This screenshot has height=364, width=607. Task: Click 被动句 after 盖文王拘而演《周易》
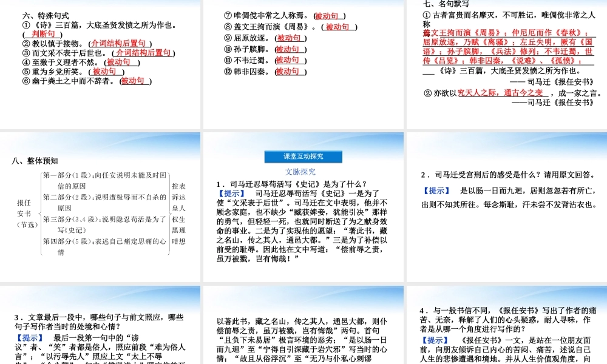click(x=337, y=27)
